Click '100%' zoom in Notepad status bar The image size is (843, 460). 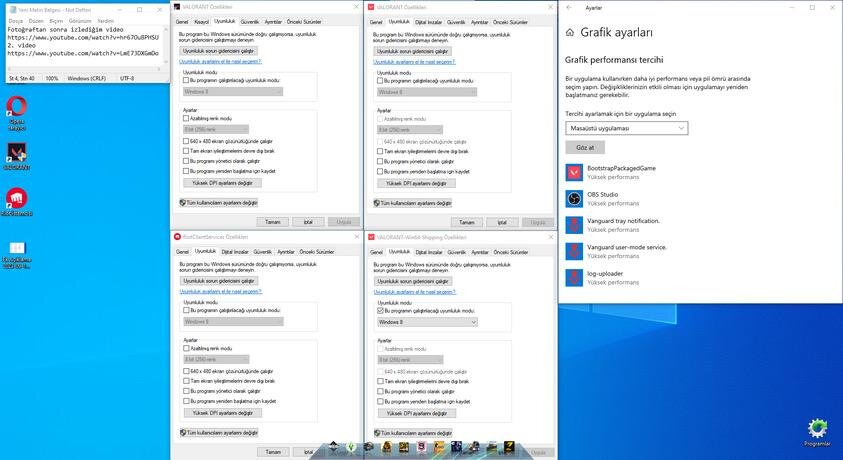pos(52,78)
